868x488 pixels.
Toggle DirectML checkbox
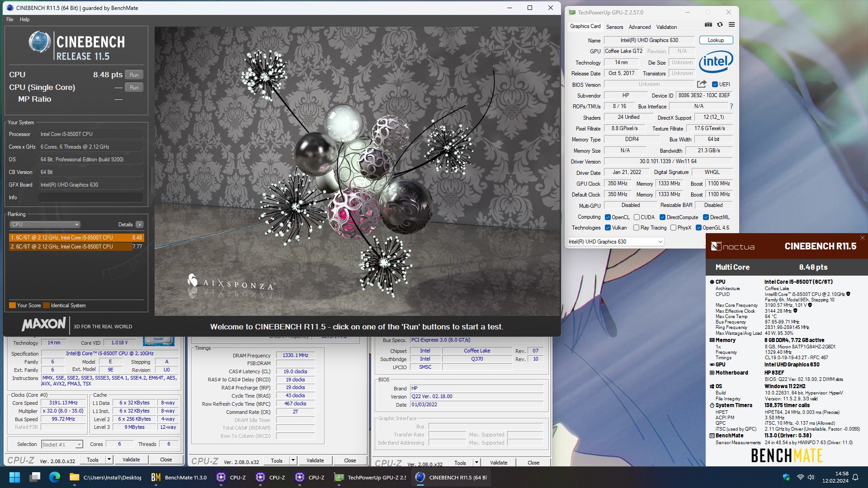pos(706,217)
